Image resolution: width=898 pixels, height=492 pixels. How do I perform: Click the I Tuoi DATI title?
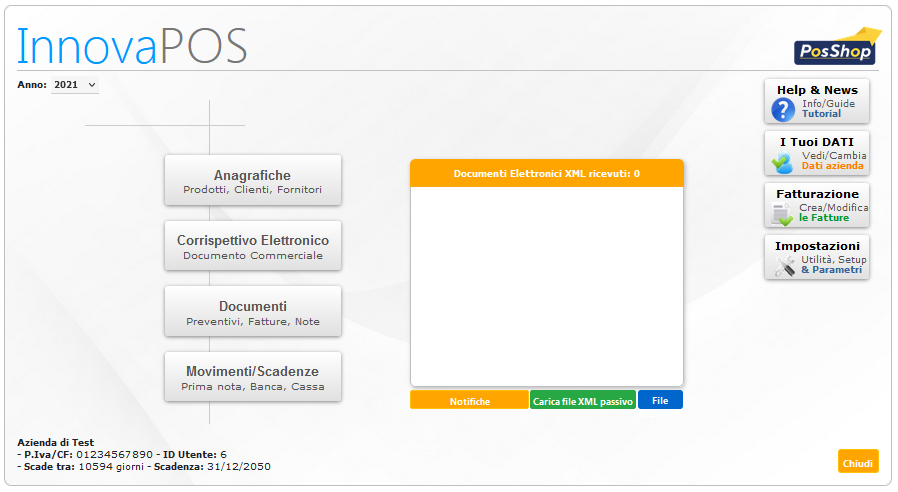[817, 142]
